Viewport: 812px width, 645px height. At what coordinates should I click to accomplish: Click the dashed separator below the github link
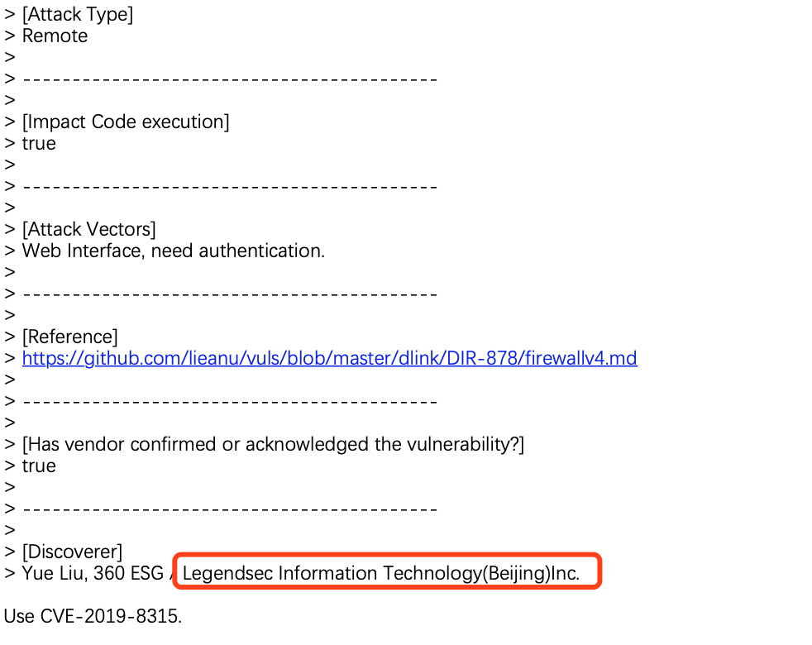230,402
